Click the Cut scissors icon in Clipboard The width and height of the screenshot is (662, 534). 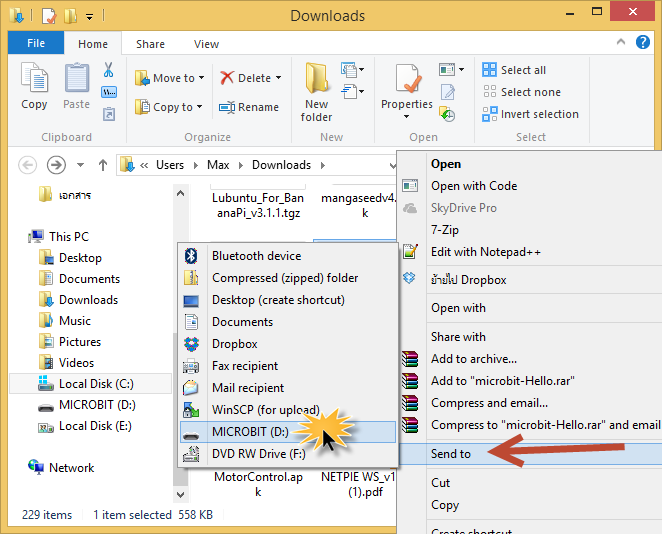pyautogui.click(x=109, y=70)
